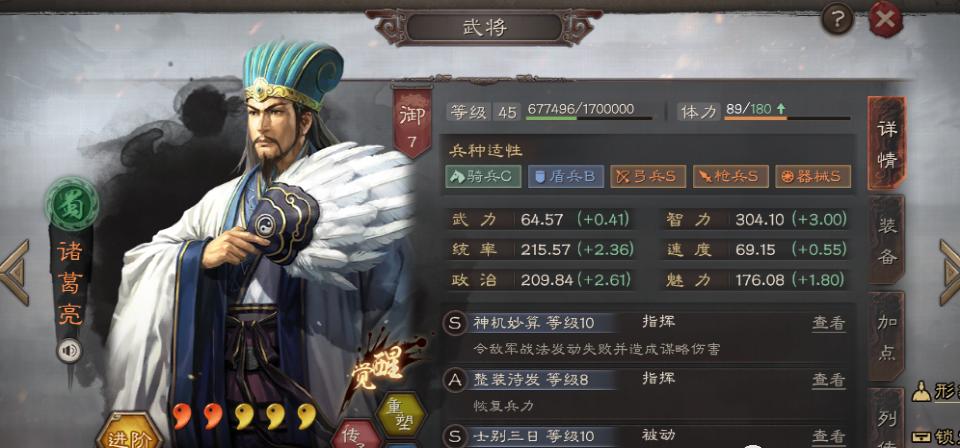This screenshot has height=448, width=960.
Task: Switch to the 装备 equipment tab
Action: [x=887, y=241]
